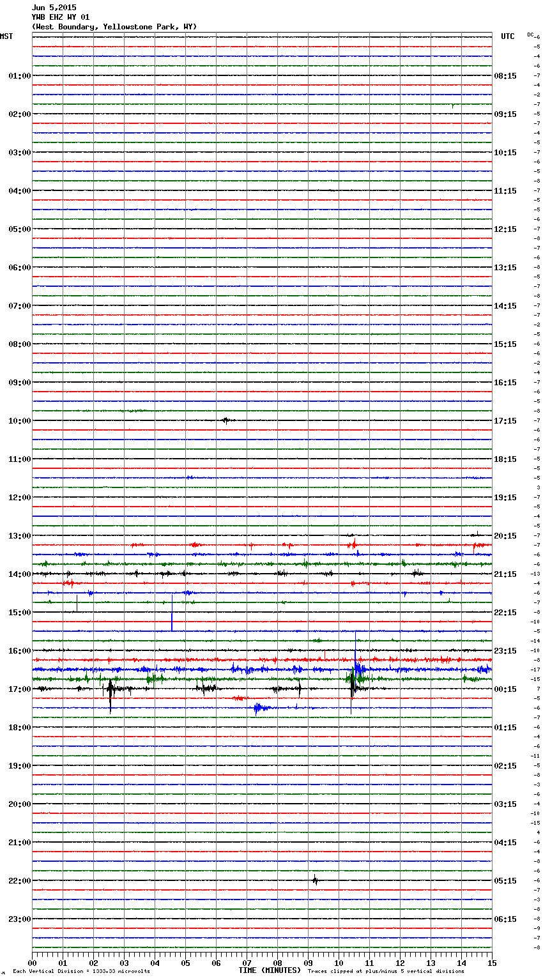Pick the 18:00 MST time label
The height and width of the screenshot is (980, 543).
pyautogui.click(x=19, y=728)
